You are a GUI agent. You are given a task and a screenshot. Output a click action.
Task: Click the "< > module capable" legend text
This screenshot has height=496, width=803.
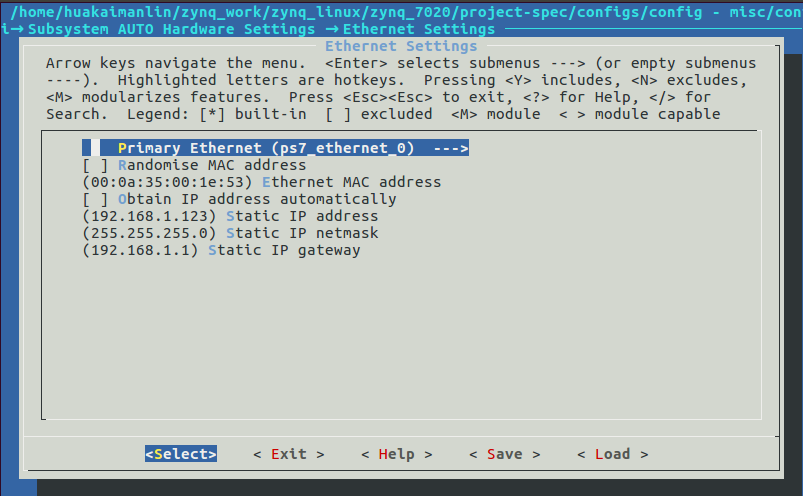pos(640,114)
